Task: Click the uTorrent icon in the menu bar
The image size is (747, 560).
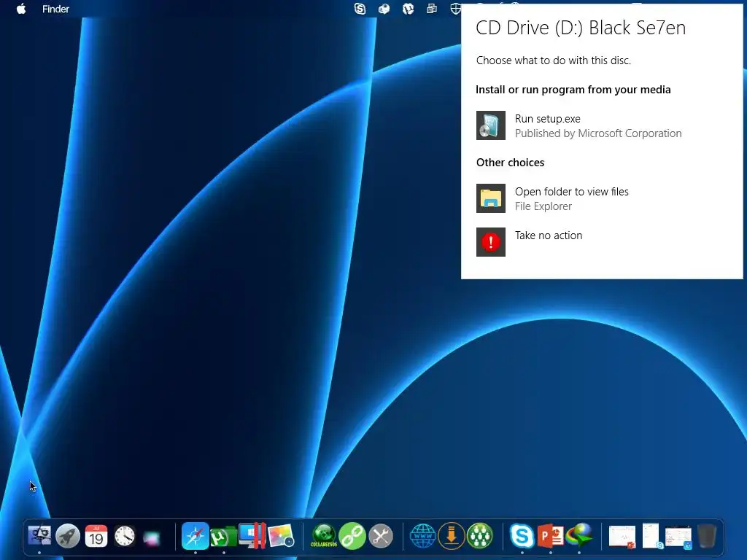Action: pyautogui.click(x=408, y=9)
